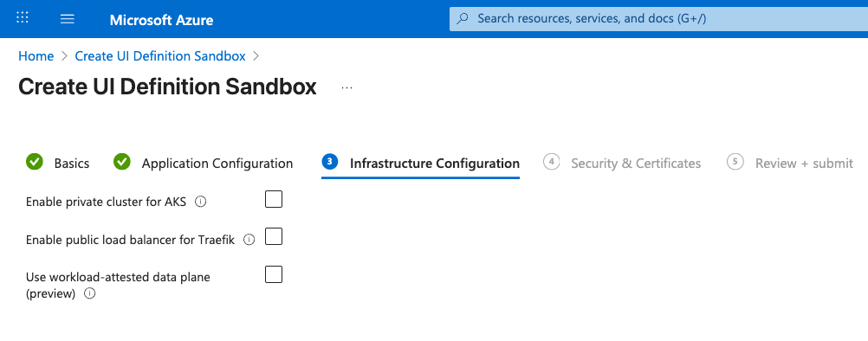Screen dimensions: 868x341
Task: Click the step 4 number badge
Action: coord(551,162)
